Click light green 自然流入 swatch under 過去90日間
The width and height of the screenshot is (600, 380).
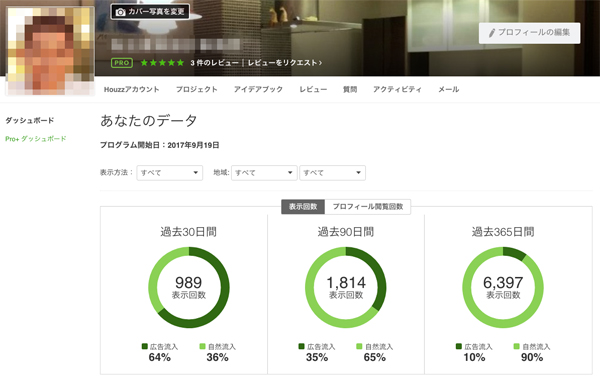coord(359,346)
